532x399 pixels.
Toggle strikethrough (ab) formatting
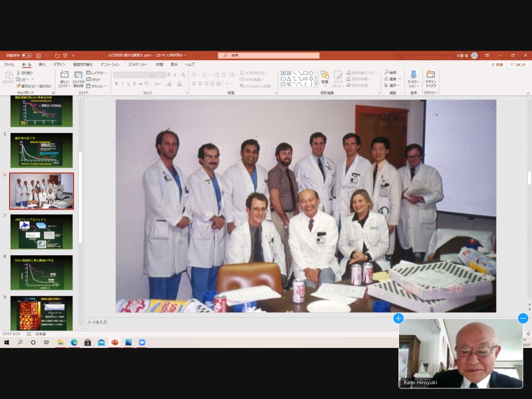click(x=140, y=84)
